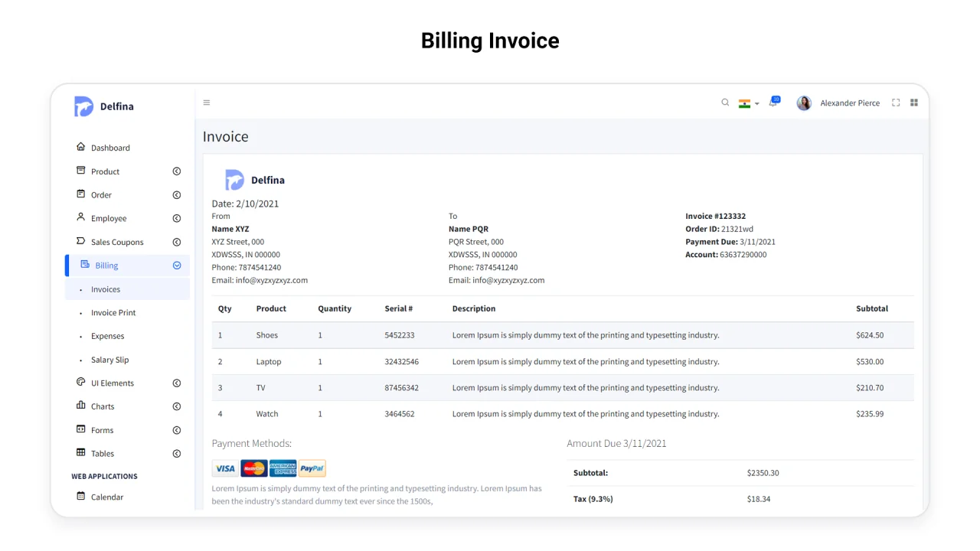Select the Watch product cell

pos(267,413)
